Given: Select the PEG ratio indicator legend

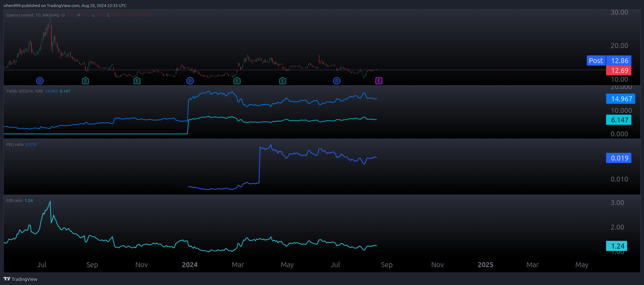Looking at the screenshot, I should [x=15, y=144].
